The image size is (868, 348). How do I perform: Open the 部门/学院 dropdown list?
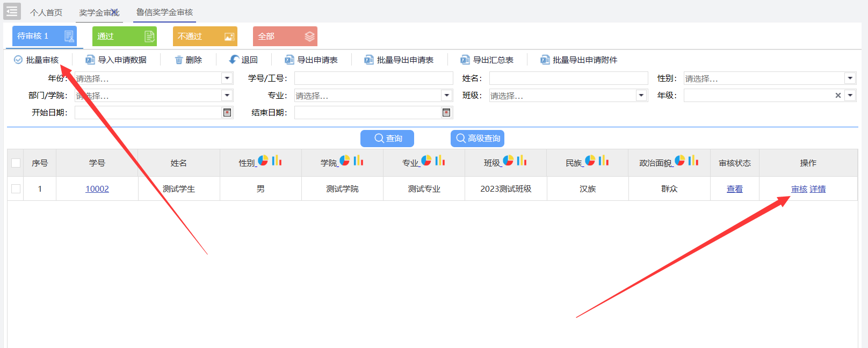(x=227, y=96)
